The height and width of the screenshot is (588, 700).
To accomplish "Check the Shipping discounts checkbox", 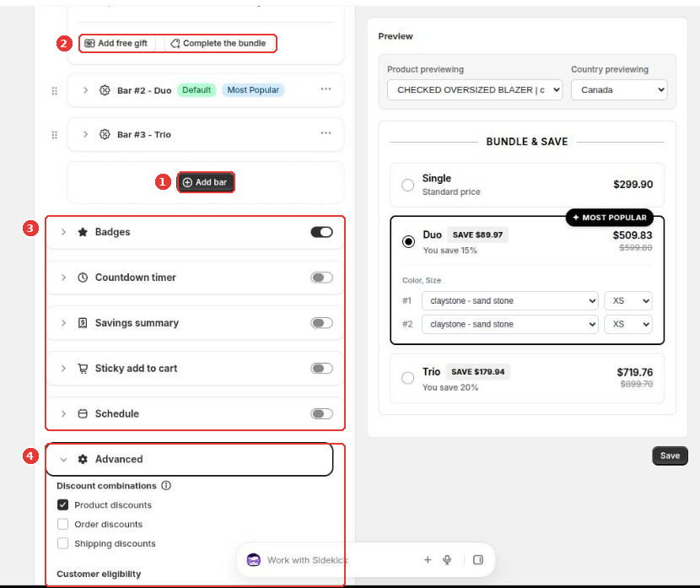I will (63, 543).
